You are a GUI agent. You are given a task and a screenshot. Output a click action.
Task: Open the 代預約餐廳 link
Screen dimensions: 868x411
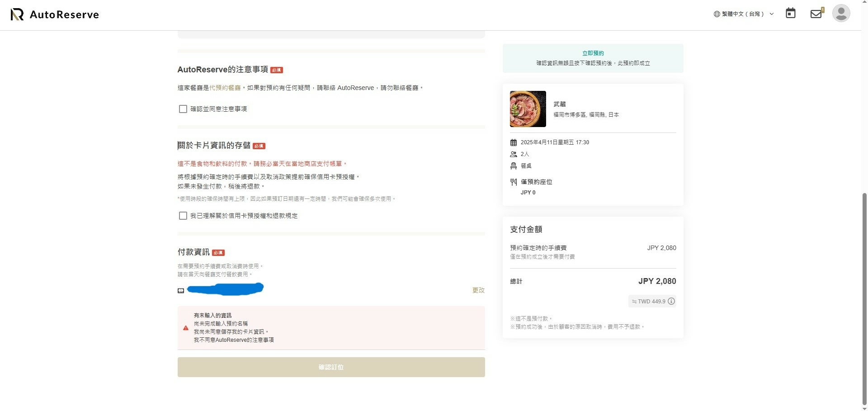coord(225,88)
